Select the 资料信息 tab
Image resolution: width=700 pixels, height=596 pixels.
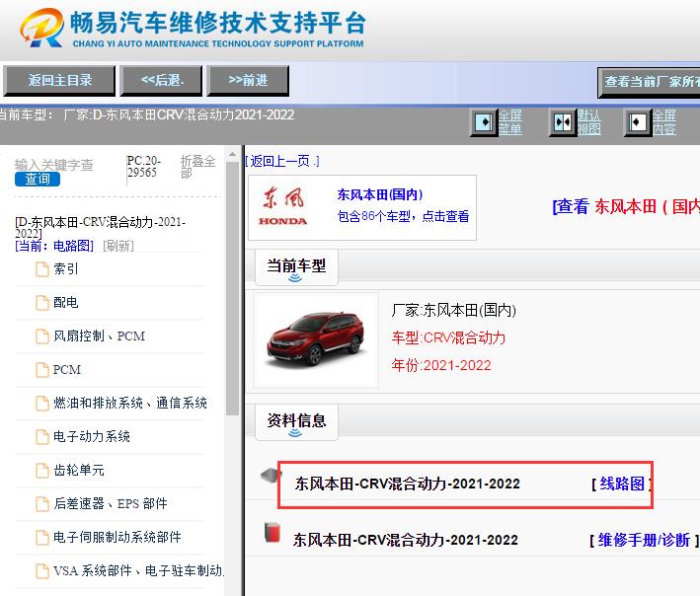point(296,421)
